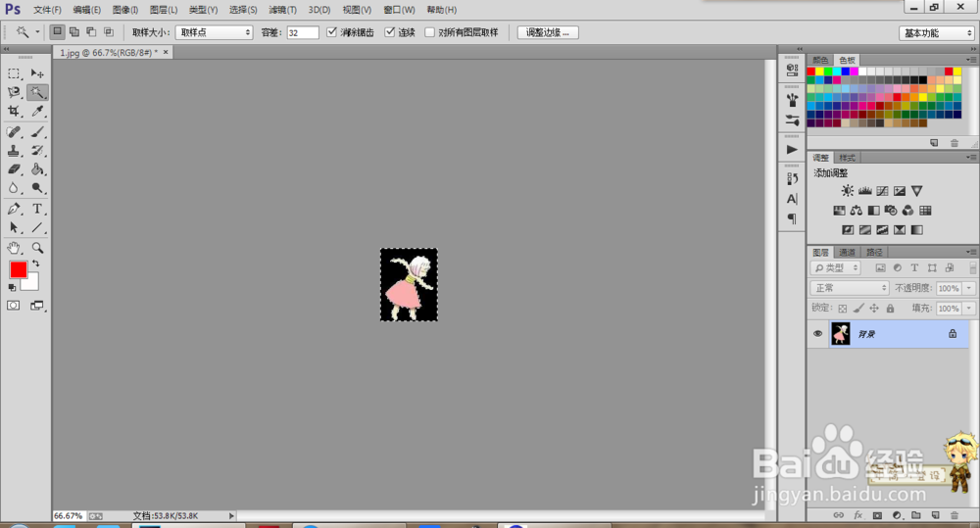Toggle Quick Mask mode
Viewport: 980px width, 528px height.
point(13,306)
